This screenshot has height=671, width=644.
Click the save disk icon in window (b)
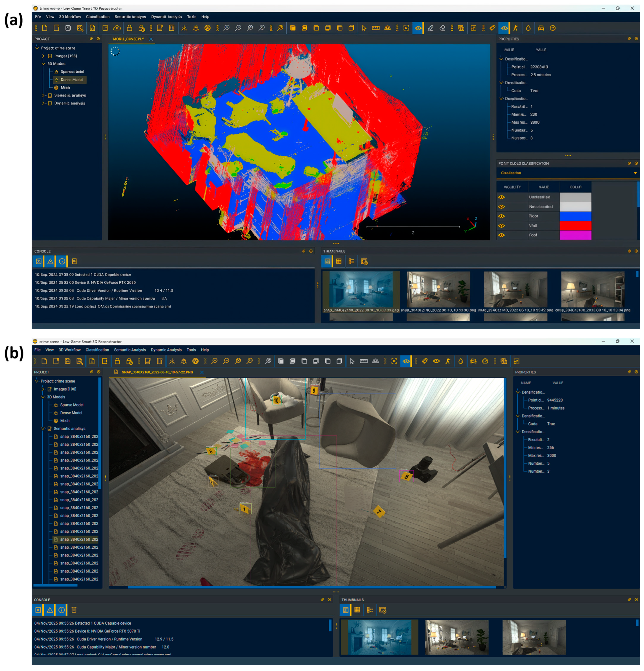click(x=68, y=361)
